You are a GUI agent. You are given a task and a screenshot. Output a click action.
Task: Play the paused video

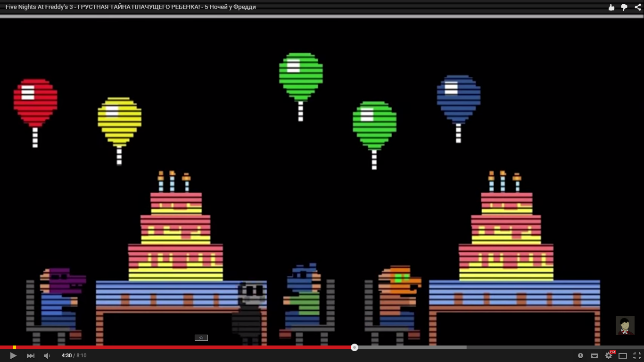pos(13,356)
